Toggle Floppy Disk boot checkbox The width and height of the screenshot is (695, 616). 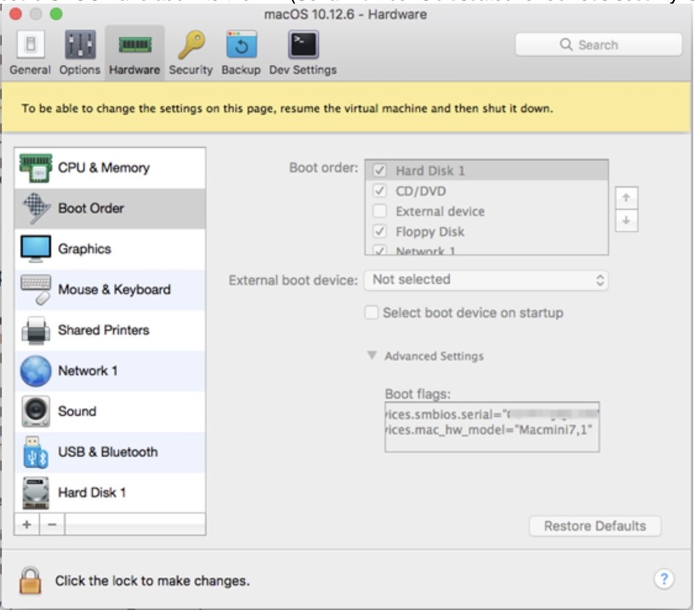click(x=380, y=232)
